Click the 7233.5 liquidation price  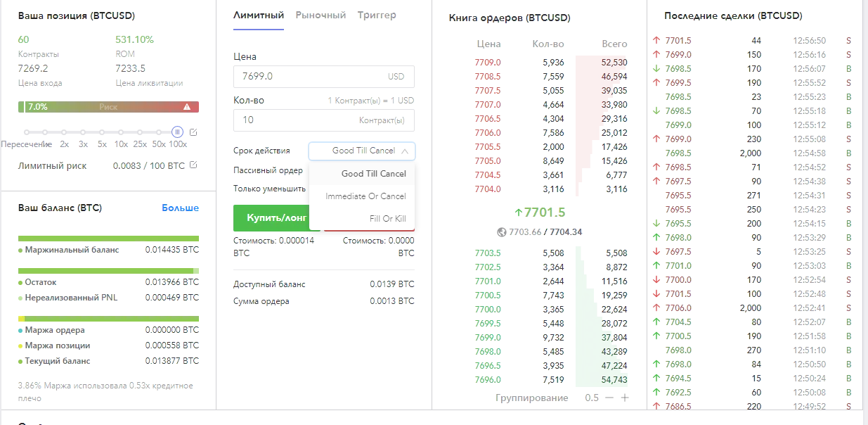pos(130,68)
